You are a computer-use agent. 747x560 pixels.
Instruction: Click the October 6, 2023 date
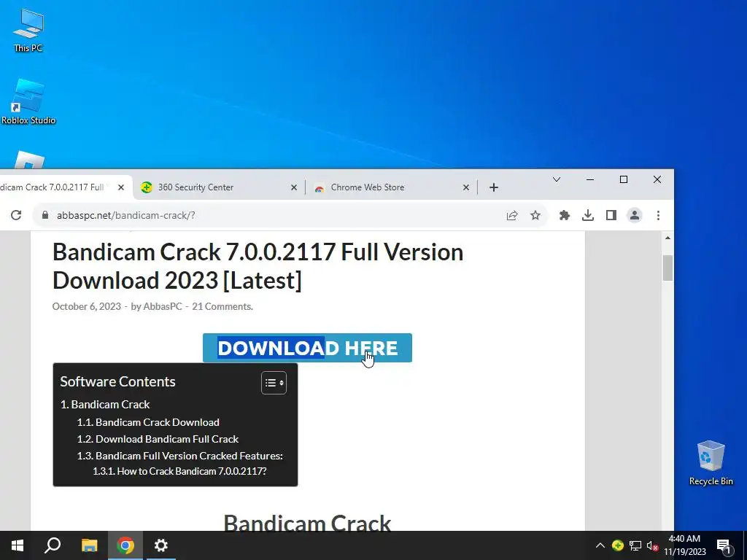(86, 307)
